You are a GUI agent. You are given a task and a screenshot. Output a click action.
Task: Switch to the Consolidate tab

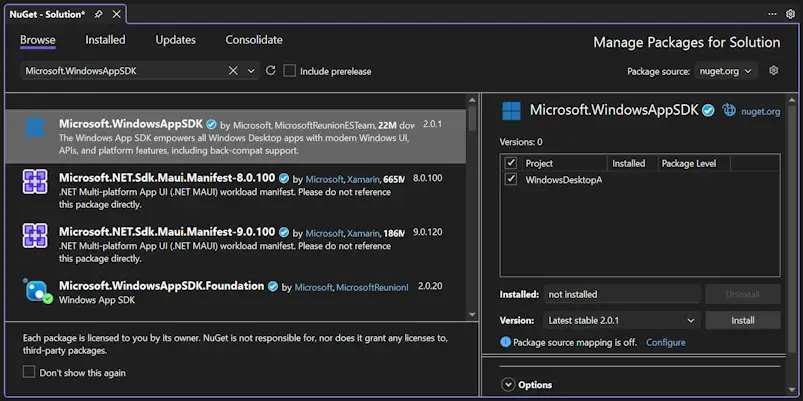[254, 40]
